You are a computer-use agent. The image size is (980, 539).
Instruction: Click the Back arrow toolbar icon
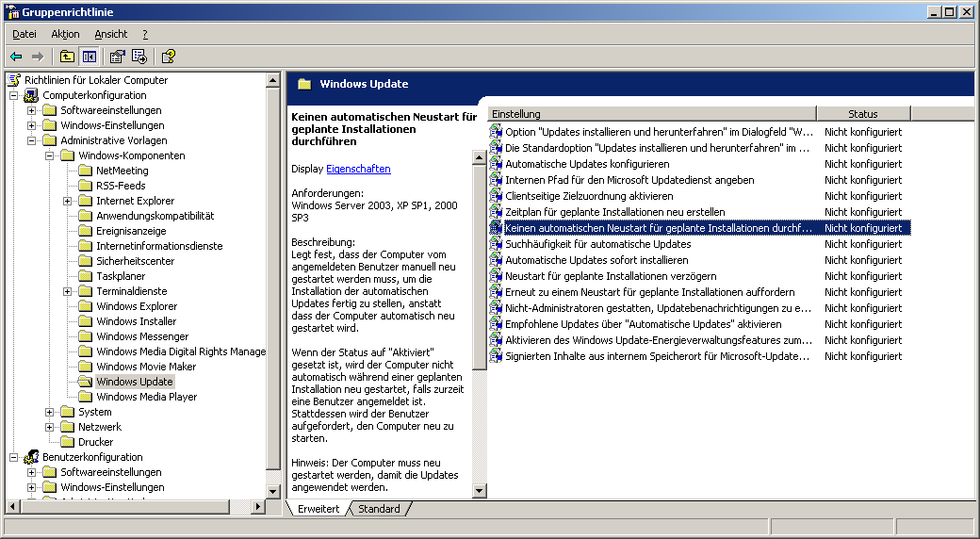point(16,57)
